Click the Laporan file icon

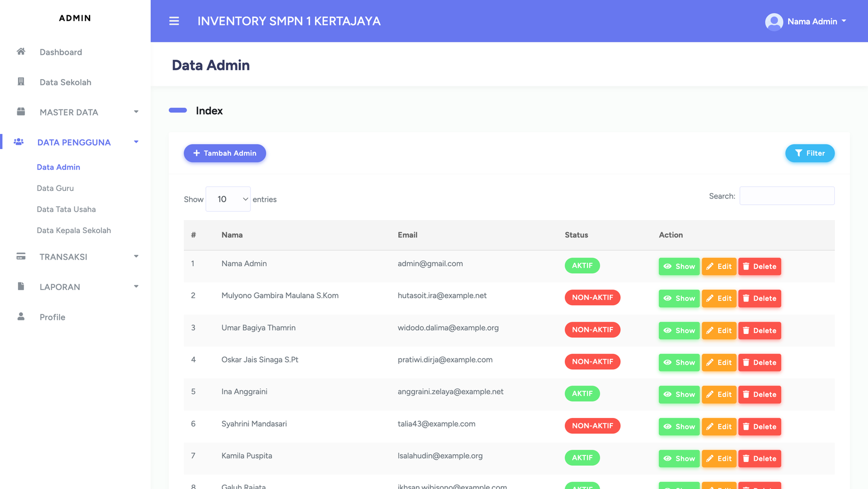[21, 286]
